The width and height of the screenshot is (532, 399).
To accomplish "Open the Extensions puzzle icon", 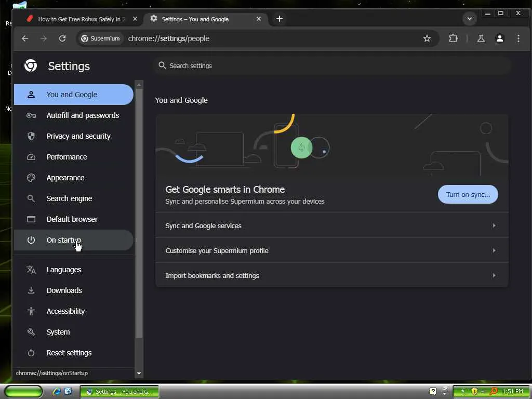I will [x=453, y=38].
